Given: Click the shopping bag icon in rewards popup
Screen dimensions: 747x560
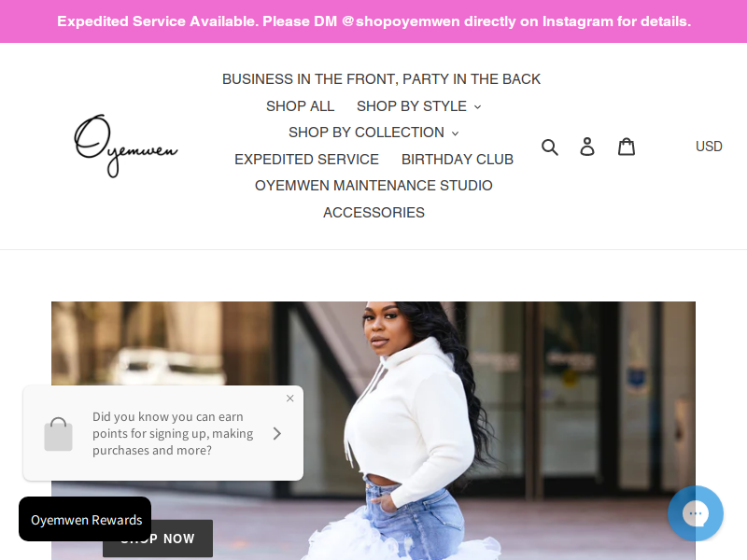Looking at the screenshot, I should 58,434.
